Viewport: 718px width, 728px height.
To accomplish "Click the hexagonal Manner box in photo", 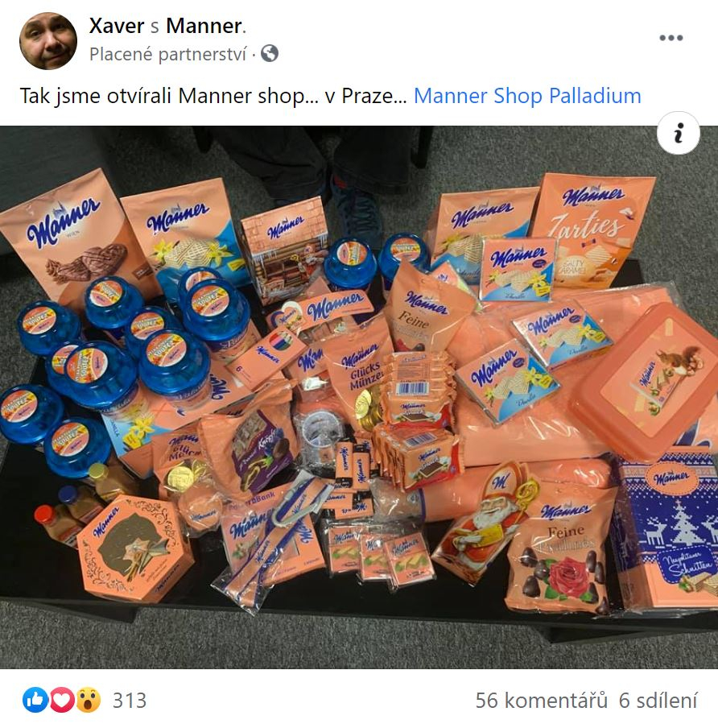I will [x=134, y=548].
